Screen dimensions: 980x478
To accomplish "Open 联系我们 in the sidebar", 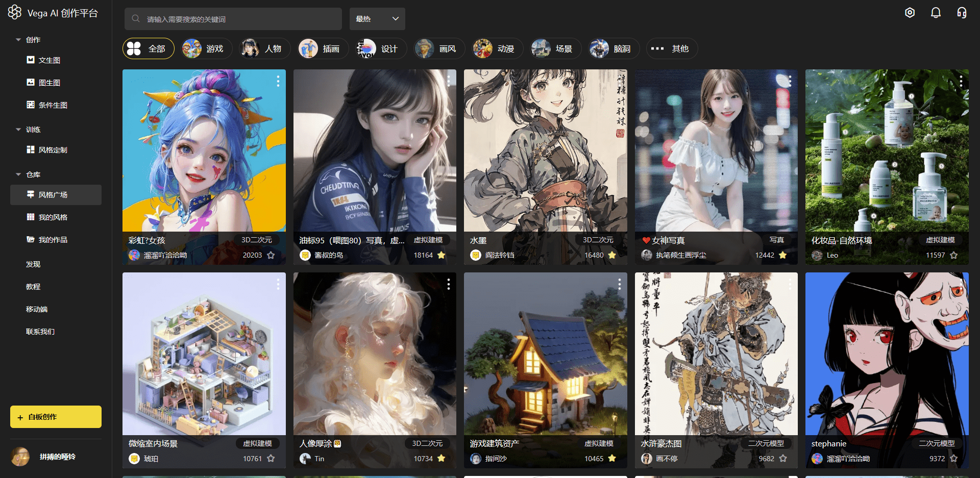I will click(40, 332).
